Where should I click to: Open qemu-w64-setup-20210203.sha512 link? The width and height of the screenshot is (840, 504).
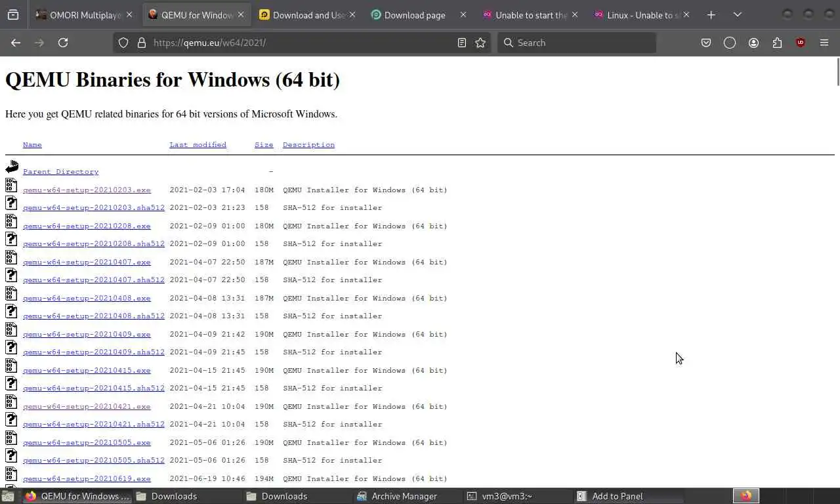(x=94, y=208)
